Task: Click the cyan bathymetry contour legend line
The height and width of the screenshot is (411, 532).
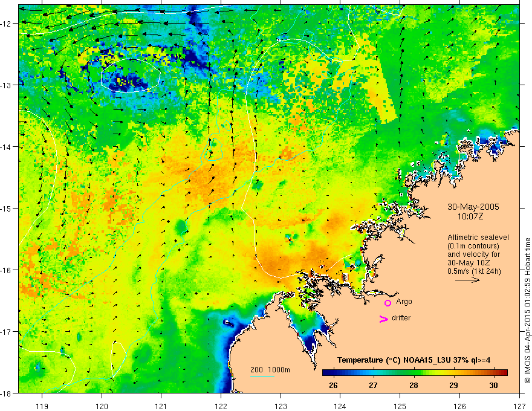Action: pos(262,376)
